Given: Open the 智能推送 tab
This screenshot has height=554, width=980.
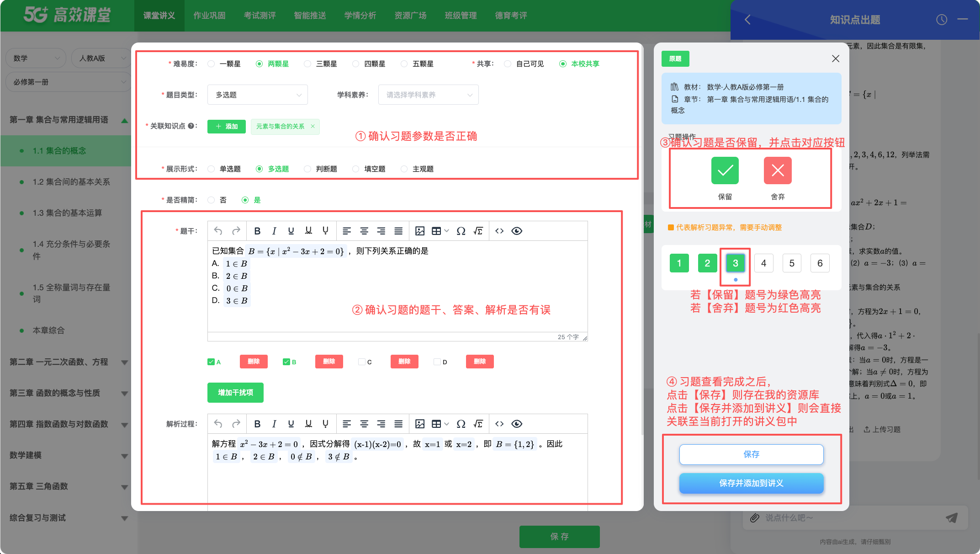Looking at the screenshot, I should pos(310,16).
